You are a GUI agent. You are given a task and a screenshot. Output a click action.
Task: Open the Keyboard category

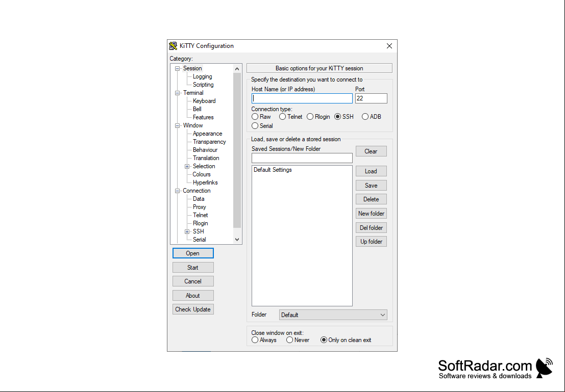coord(204,101)
